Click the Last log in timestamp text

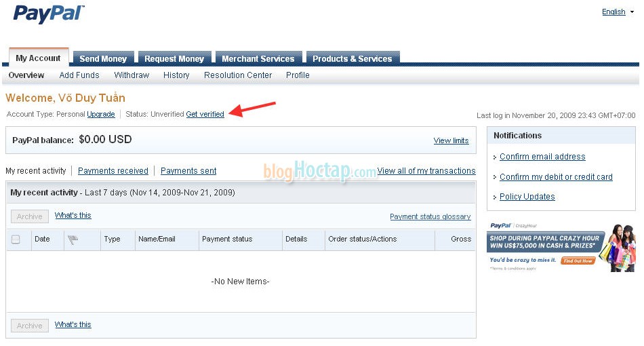pyautogui.click(x=556, y=115)
